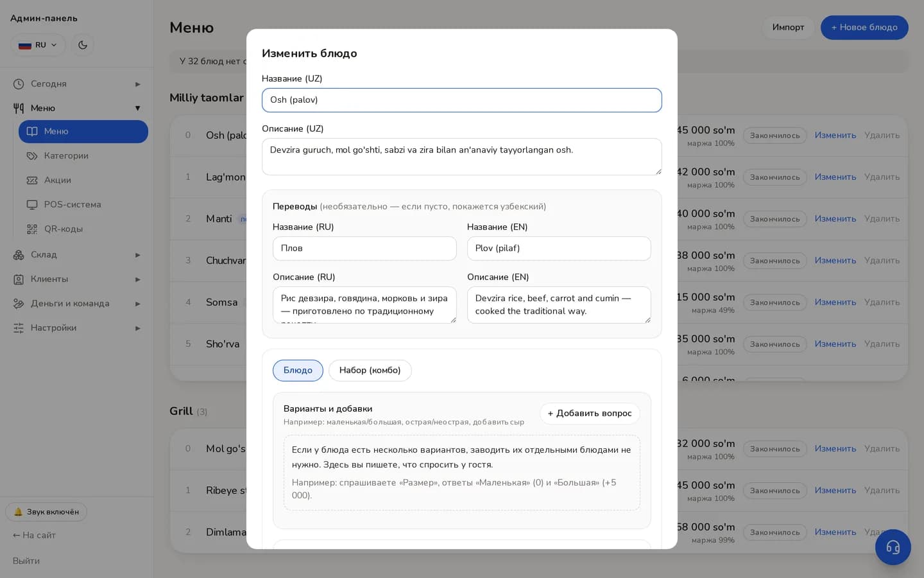Expand the Настройки section arrow

137,328
